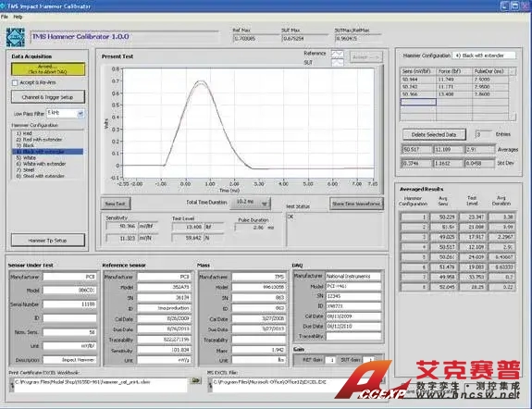
Task: Open Channel & Trigger Setup
Action: pyautogui.click(x=48, y=97)
